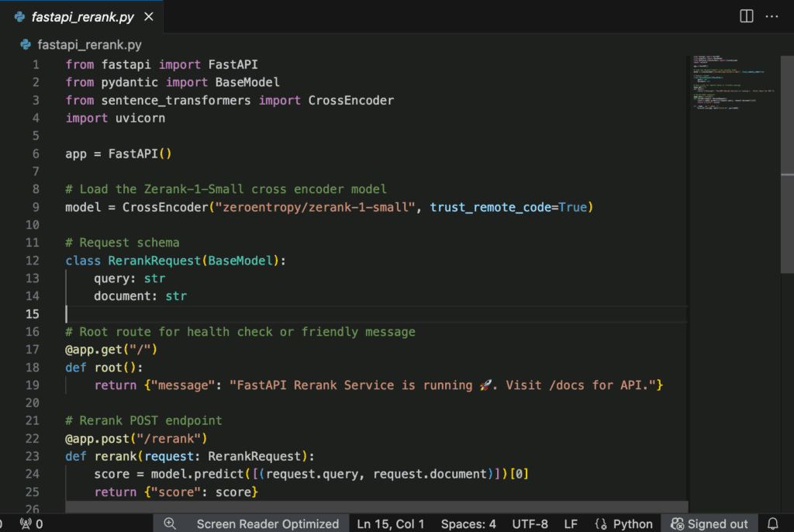The width and height of the screenshot is (794, 532).
Task: Click the "score" dictionary key on line 25
Action: (x=176, y=492)
